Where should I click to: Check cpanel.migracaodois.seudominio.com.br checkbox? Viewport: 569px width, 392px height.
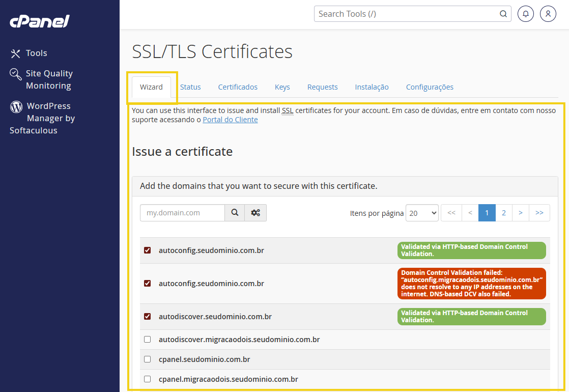click(147, 379)
